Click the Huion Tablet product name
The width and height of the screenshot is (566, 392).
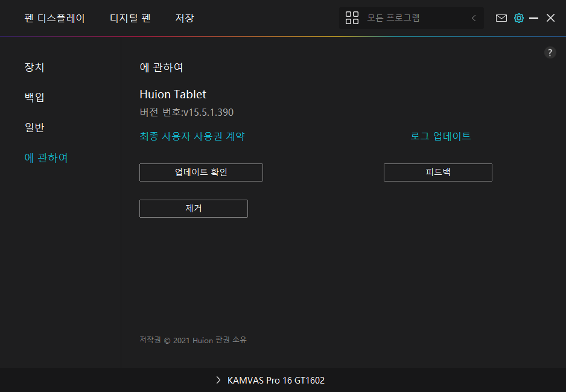click(x=173, y=94)
